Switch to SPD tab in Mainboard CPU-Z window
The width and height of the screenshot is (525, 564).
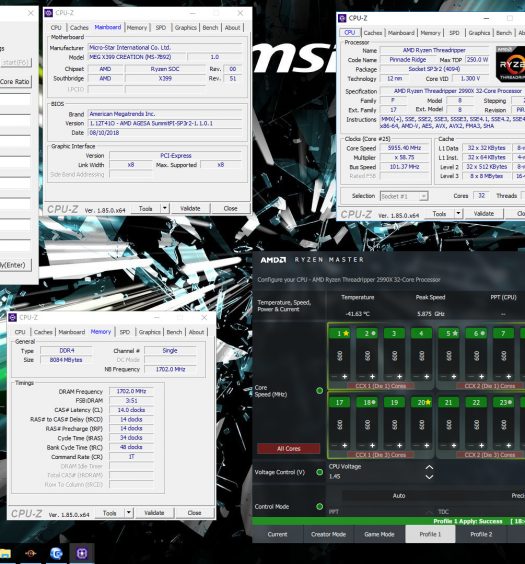pyautogui.click(x=160, y=27)
